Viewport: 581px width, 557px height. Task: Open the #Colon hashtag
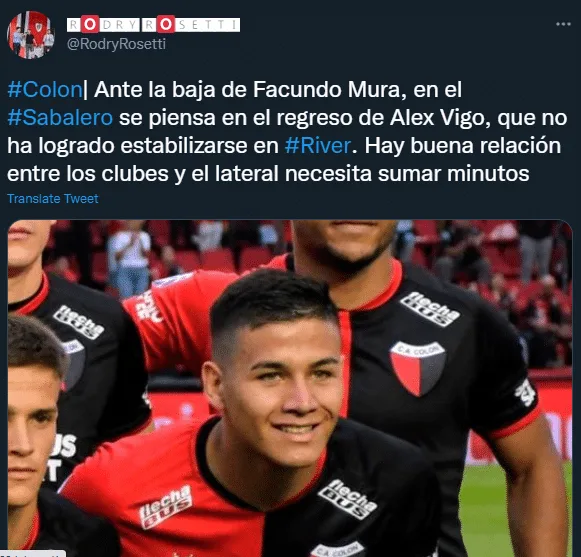click(44, 90)
